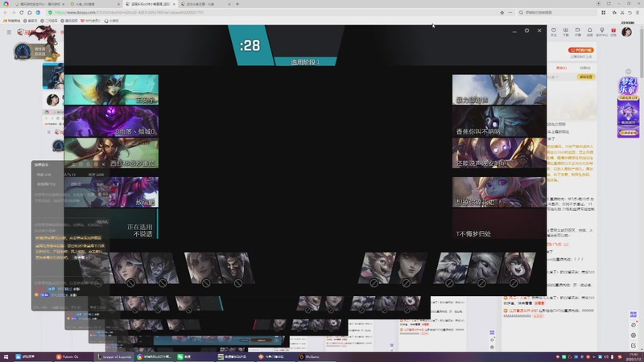Select purple champion card of second ally
Viewport: 644px width, 362px height.
[111, 121]
